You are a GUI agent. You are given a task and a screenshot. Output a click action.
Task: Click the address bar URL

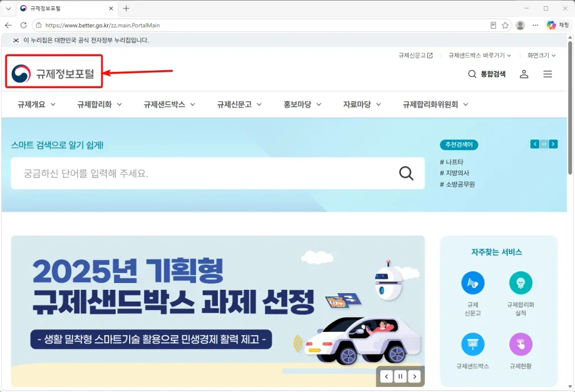coord(102,25)
